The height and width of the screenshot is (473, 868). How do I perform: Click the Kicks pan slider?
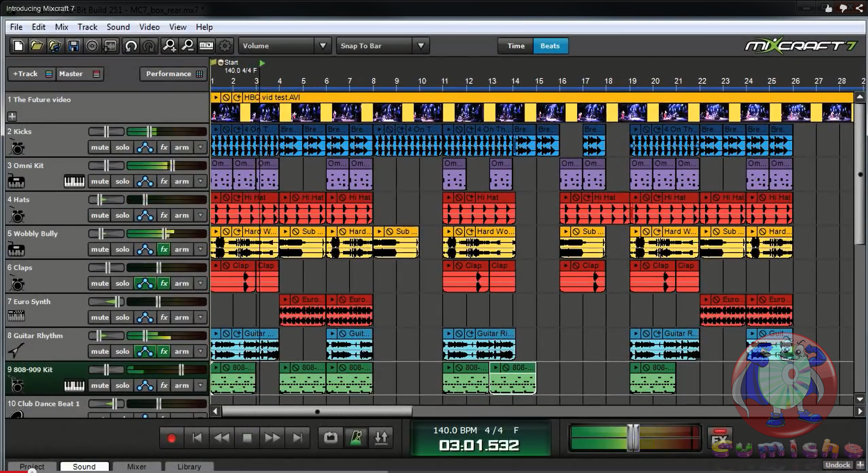tap(106, 131)
